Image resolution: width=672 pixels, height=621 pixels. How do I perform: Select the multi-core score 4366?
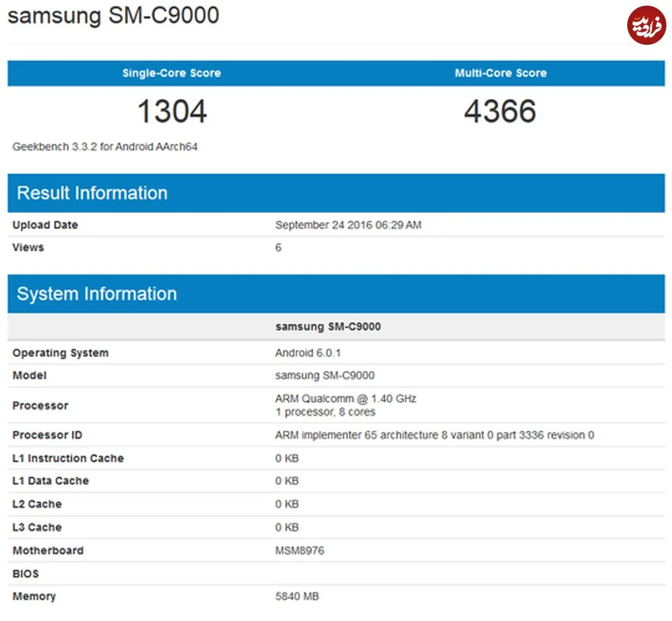pos(500,111)
